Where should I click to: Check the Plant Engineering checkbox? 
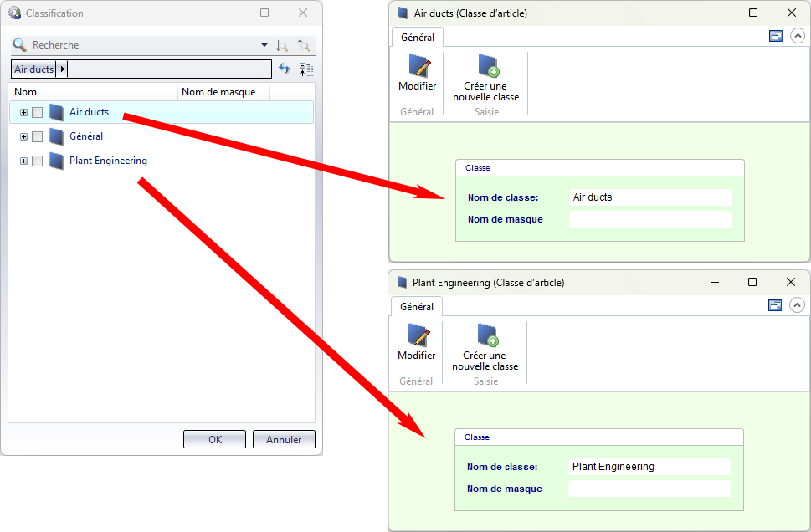[37, 161]
